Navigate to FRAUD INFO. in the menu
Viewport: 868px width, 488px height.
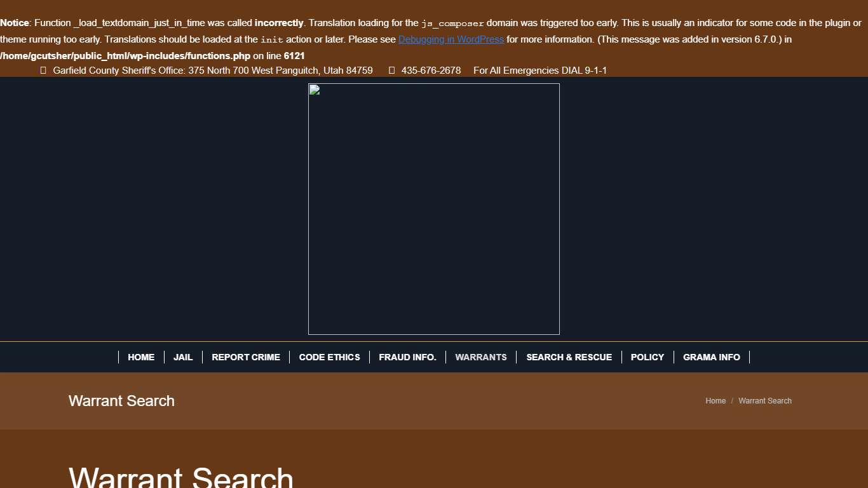pos(407,357)
